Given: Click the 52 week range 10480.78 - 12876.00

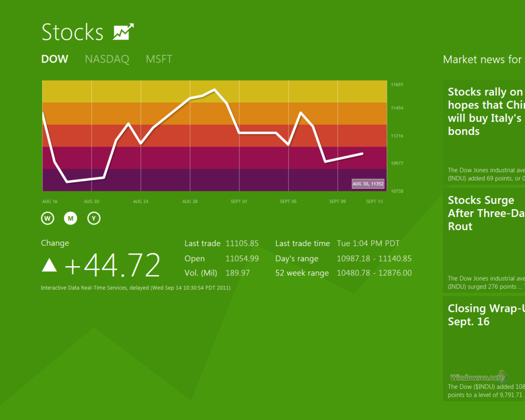Looking at the screenshot, I should click(x=374, y=273).
